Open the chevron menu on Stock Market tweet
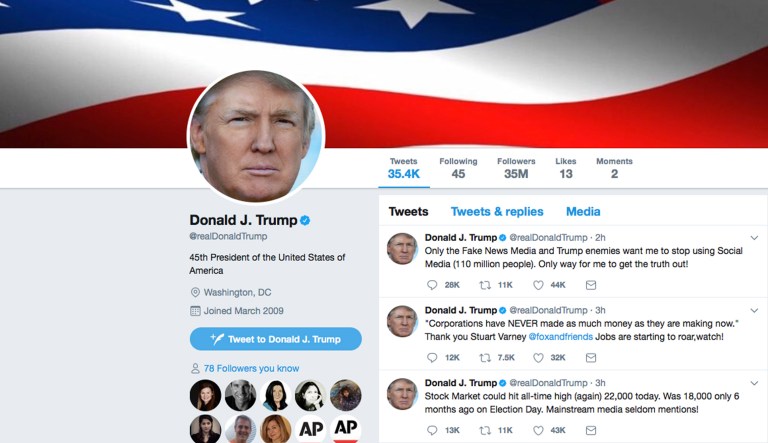This screenshot has height=443, width=768. tap(754, 383)
